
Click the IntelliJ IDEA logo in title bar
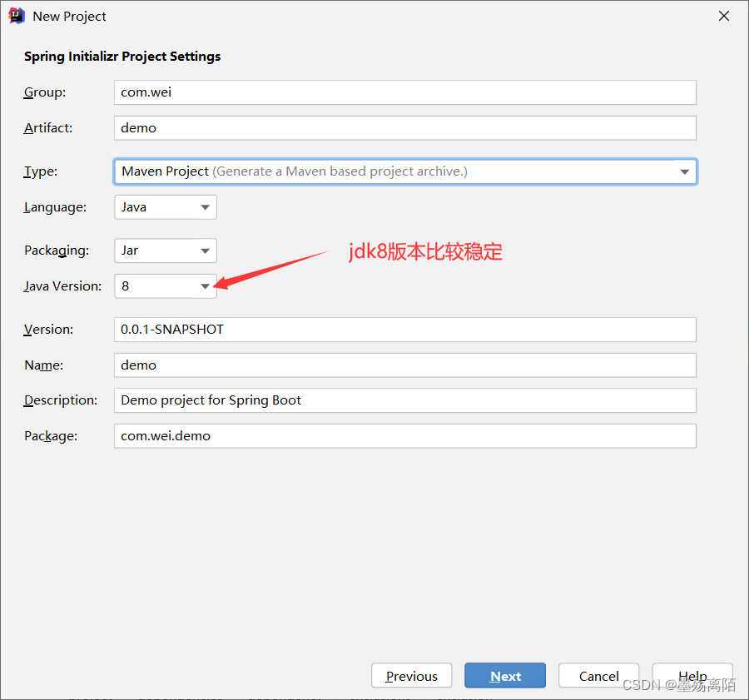17,16
